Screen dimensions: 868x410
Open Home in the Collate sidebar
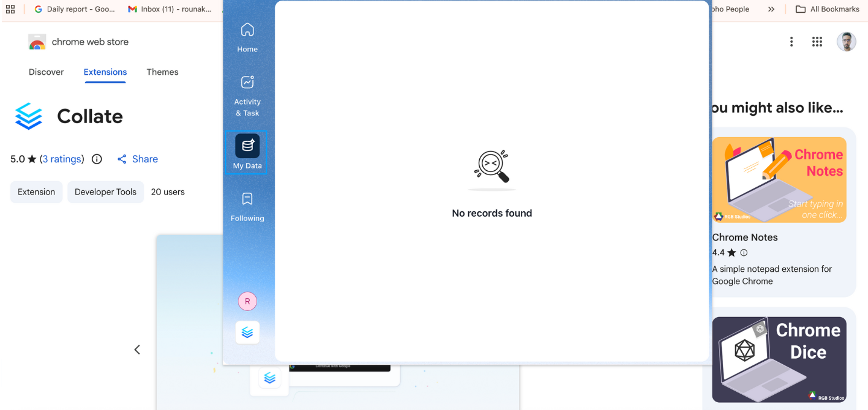pos(247,37)
